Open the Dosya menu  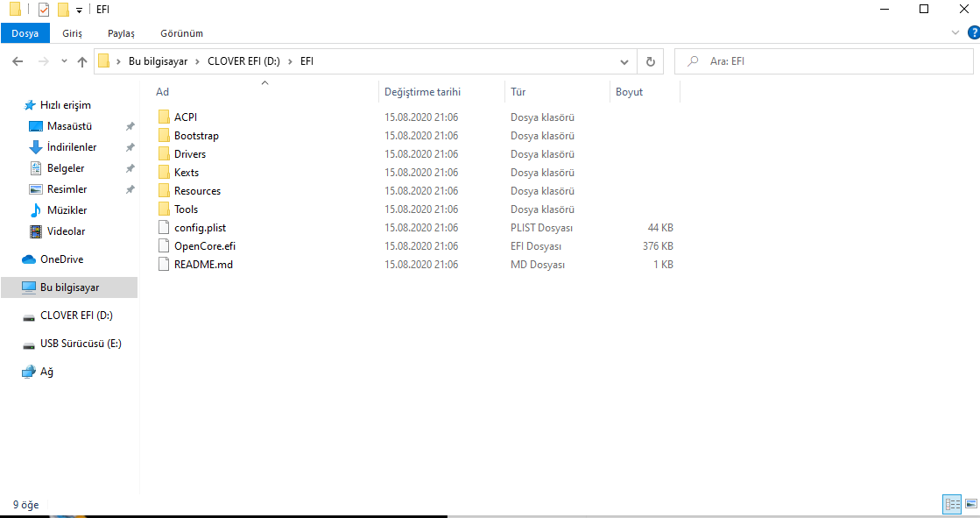(25, 33)
